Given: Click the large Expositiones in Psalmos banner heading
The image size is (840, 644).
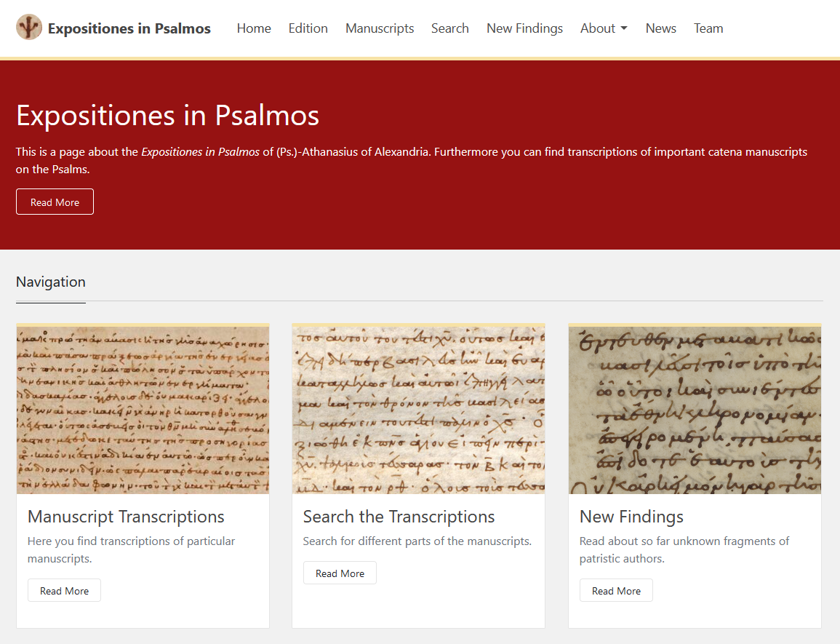Looking at the screenshot, I should coord(168,115).
